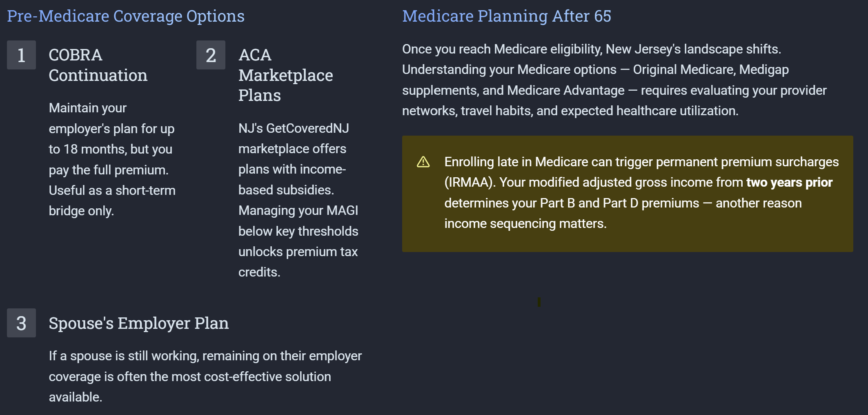868x415 pixels.
Task: Open the Medicare Planning After 65 heading
Action: point(506,16)
